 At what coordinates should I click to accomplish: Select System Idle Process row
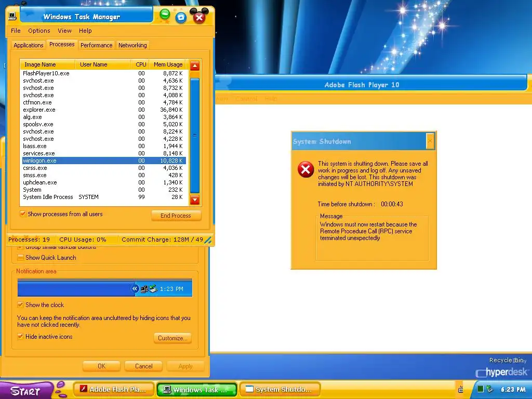pos(103,197)
